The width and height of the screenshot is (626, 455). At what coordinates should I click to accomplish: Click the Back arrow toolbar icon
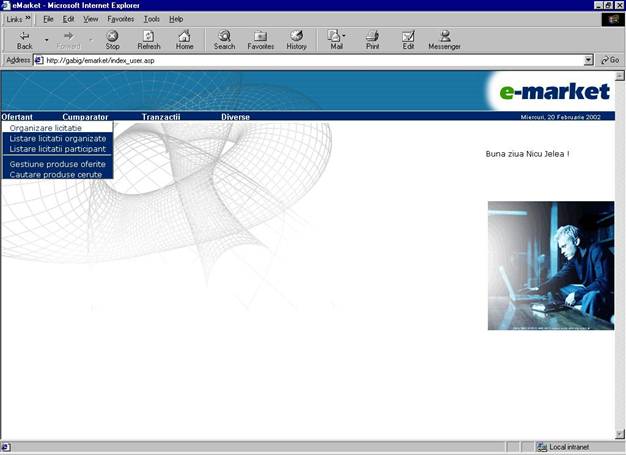[24, 36]
